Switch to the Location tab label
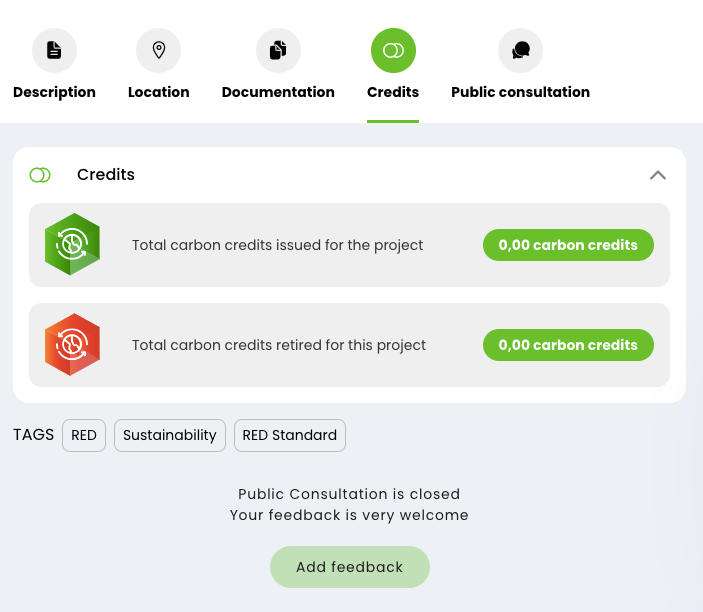 coord(159,92)
